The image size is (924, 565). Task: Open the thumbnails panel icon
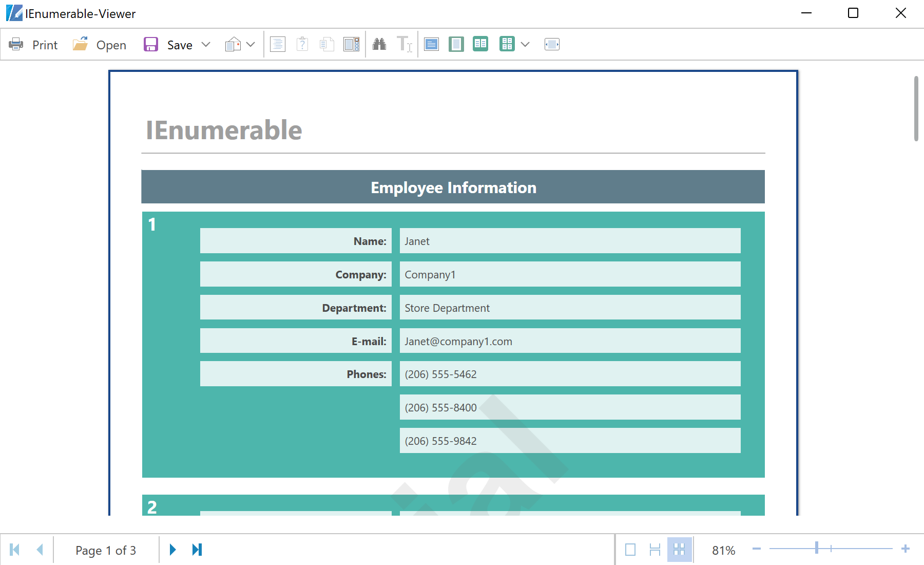pos(352,45)
